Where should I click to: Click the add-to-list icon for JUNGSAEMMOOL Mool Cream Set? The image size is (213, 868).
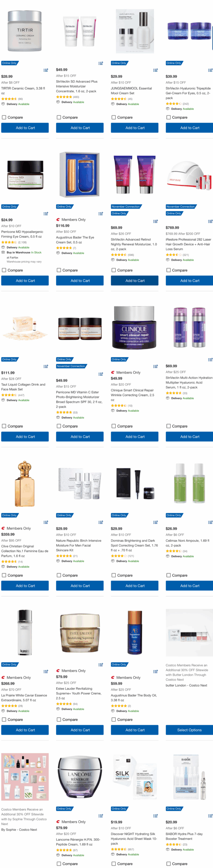(x=155, y=70)
